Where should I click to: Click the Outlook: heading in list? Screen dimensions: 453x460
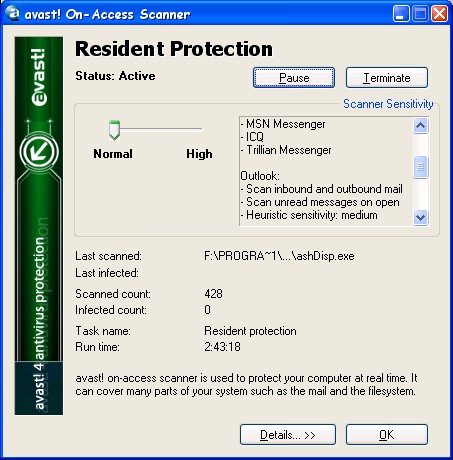[260, 176]
